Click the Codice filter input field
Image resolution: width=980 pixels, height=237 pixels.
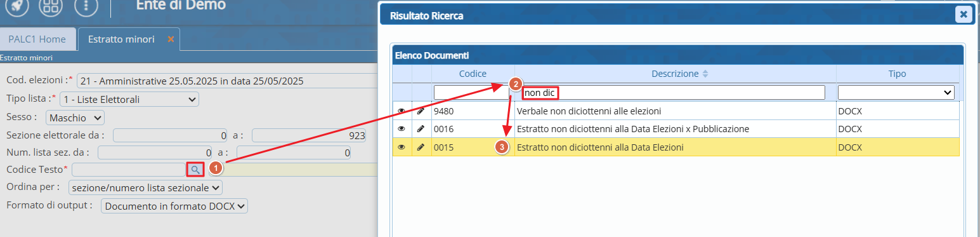pos(471,93)
